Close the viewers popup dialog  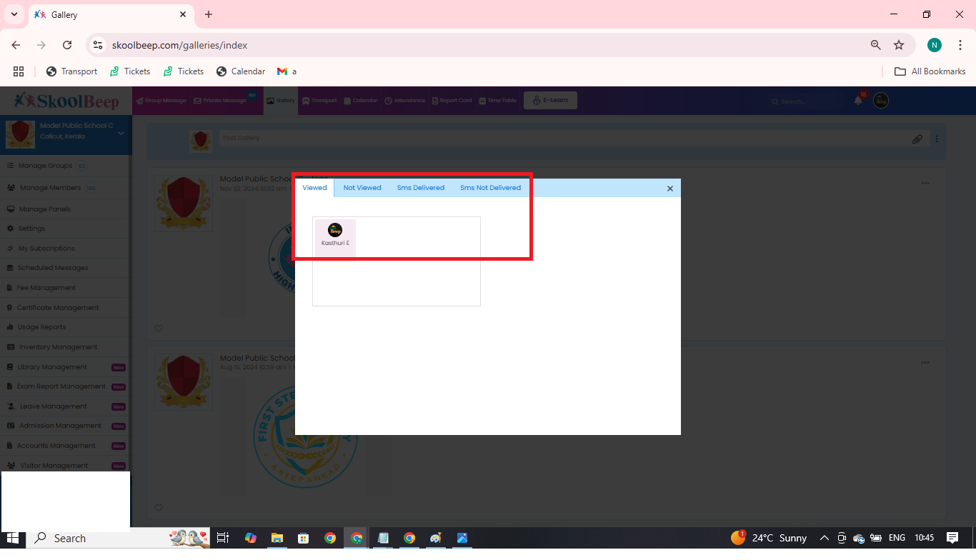coord(670,189)
